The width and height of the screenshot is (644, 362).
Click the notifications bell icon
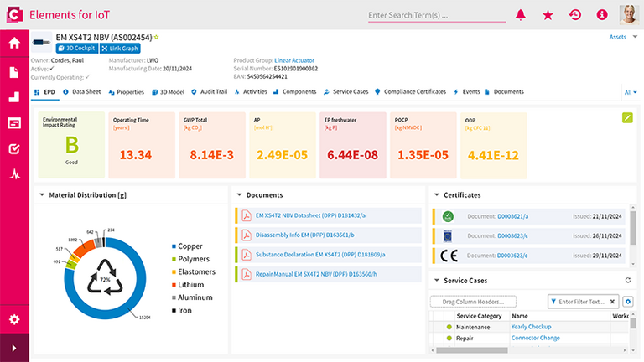click(x=521, y=14)
